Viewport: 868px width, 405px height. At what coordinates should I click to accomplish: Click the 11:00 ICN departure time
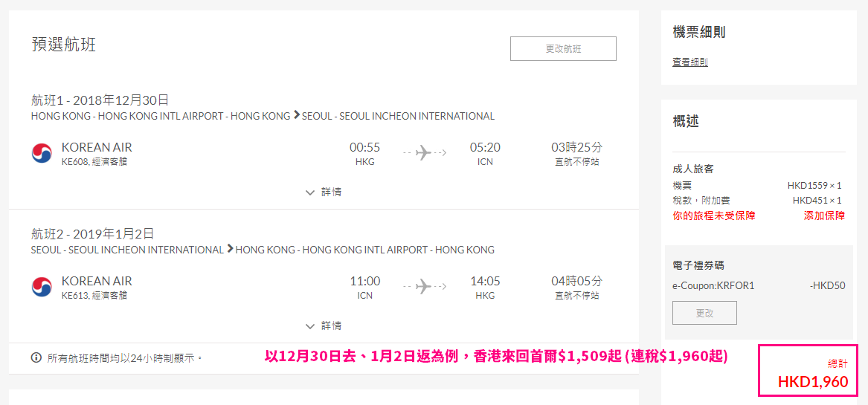364,287
